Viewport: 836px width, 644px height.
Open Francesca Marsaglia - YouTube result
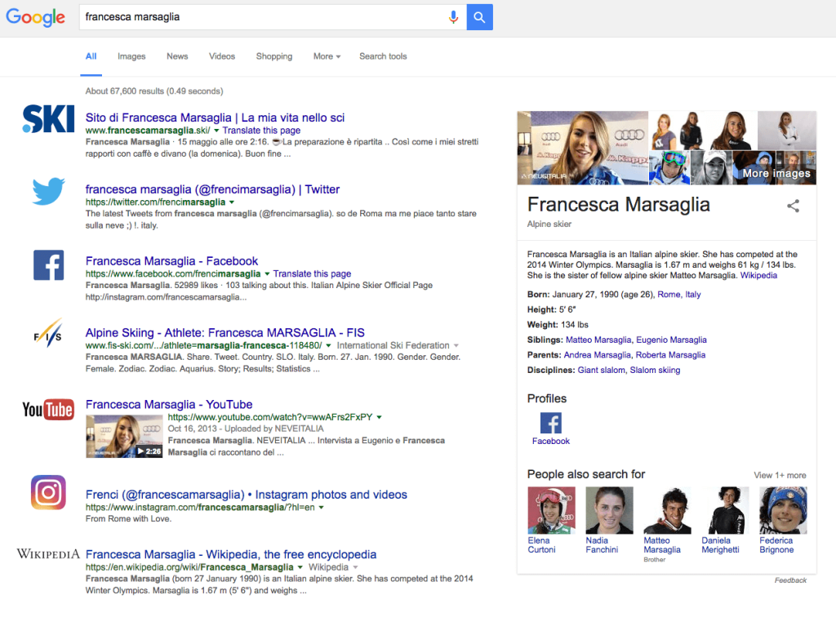[x=169, y=405]
